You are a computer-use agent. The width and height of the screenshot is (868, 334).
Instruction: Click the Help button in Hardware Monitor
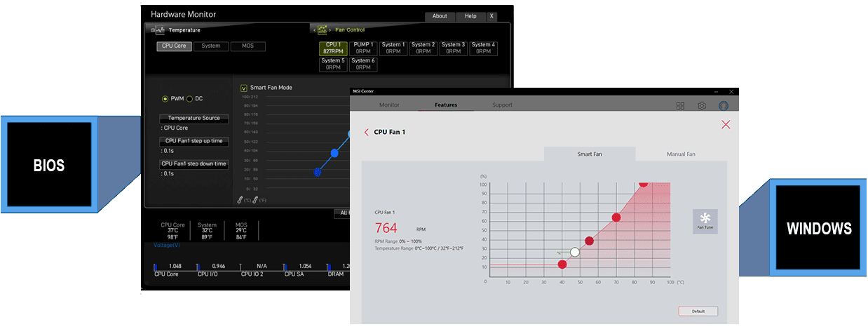click(470, 16)
